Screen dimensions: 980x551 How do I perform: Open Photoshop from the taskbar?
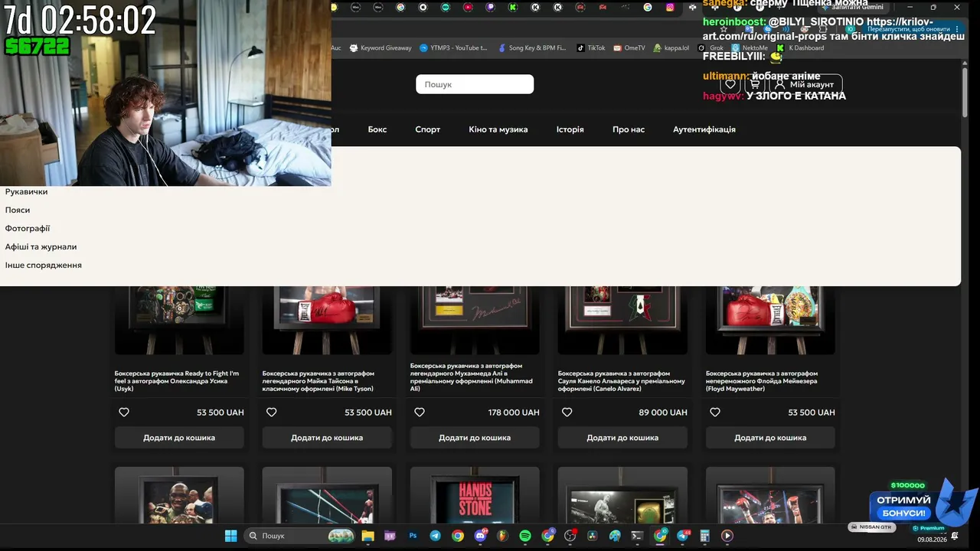coord(413,536)
